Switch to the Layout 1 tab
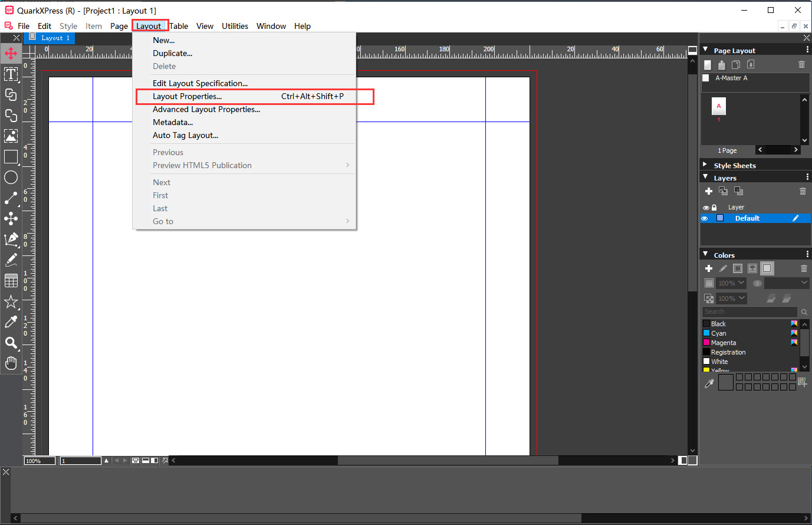812x525 pixels. 50,38
